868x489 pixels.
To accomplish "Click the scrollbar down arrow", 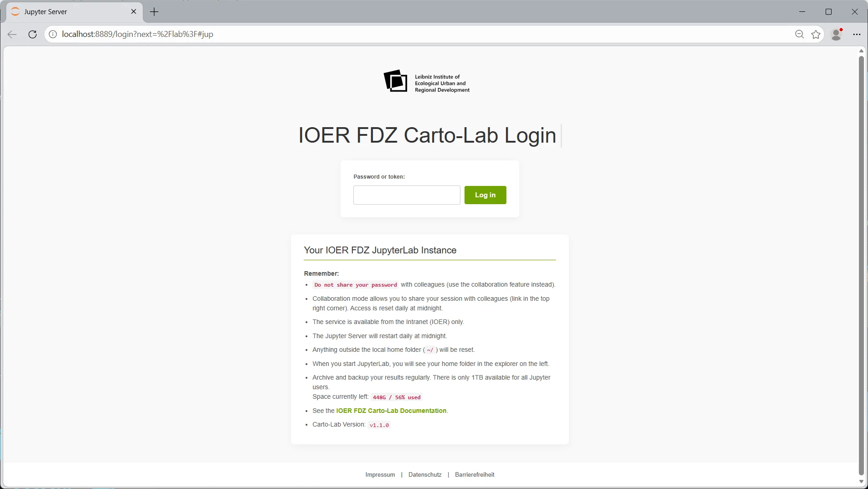I will pyautogui.click(x=861, y=481).
